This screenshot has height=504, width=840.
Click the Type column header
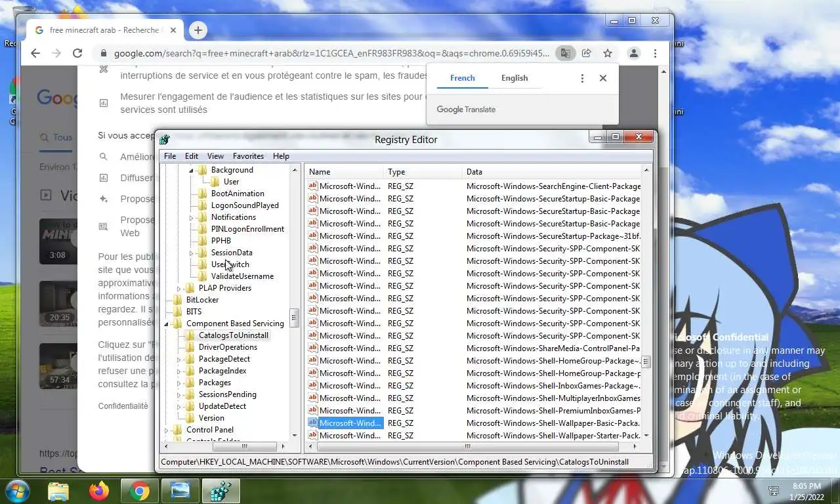[x=424, y=172]
